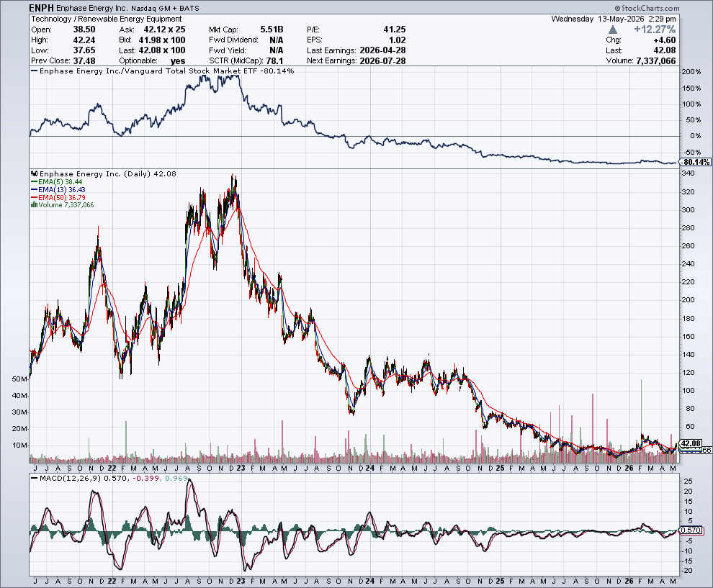Select 'Technology / Renewable Energy Equipment' sector text
The width and height of the screenshot is (713, 588).
pyautogui.click(x=107, y=19)
